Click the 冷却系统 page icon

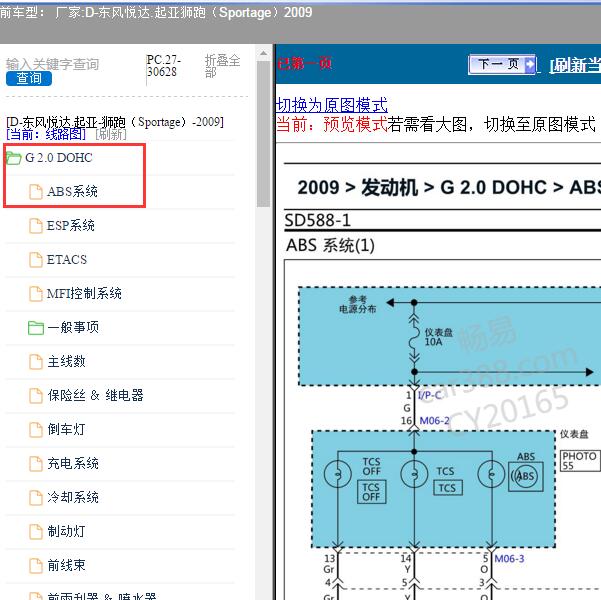coord(36,498)
